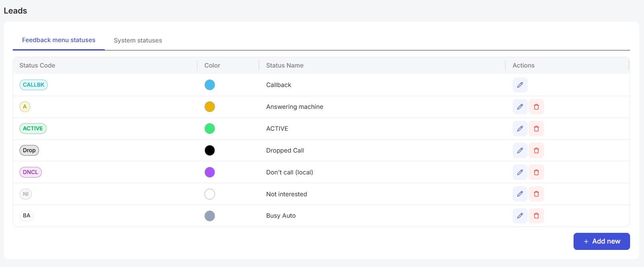Select the Feedback menu statuses tab
644x267 pixels.
59,40
